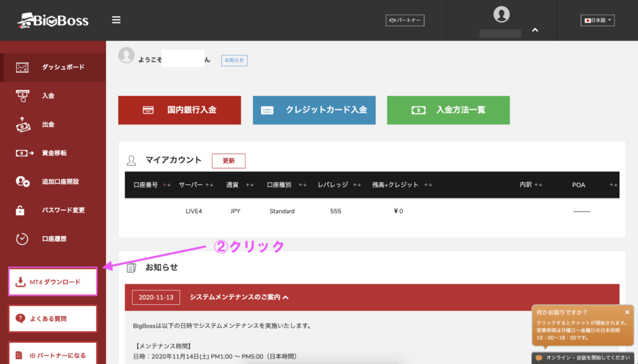Click the IB パートナーになる button

click(x=53, y=355)
